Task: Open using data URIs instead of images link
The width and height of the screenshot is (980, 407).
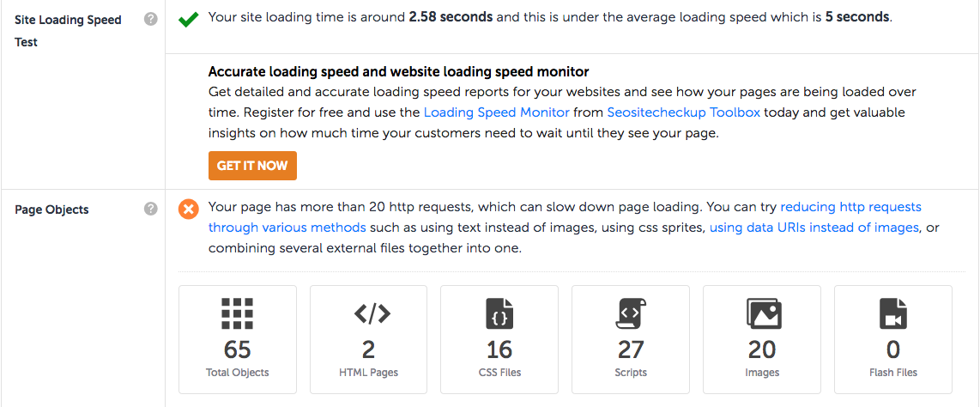Action: pyautogui.click(x=814, y=228)
